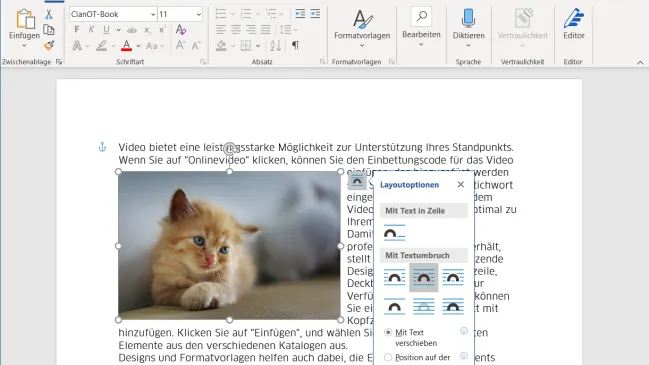Click the image rotation handle
This screenshot has width=649, height=365.
tap(229, 148)
